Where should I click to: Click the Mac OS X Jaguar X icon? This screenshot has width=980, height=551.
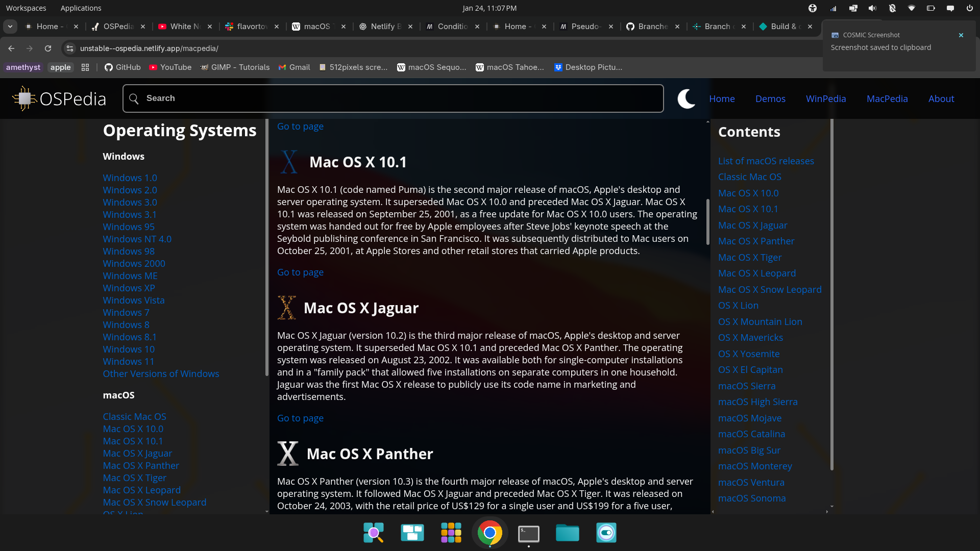tap(286, 308)
